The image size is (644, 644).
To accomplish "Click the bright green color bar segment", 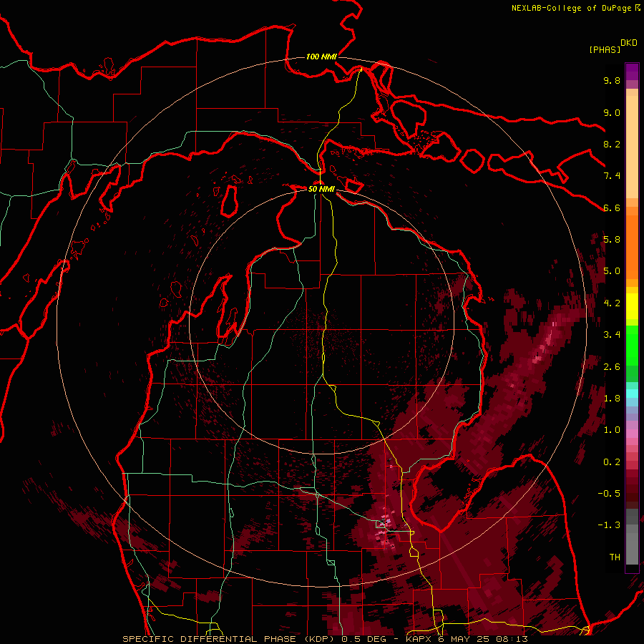I will click(x=632, y=346).
